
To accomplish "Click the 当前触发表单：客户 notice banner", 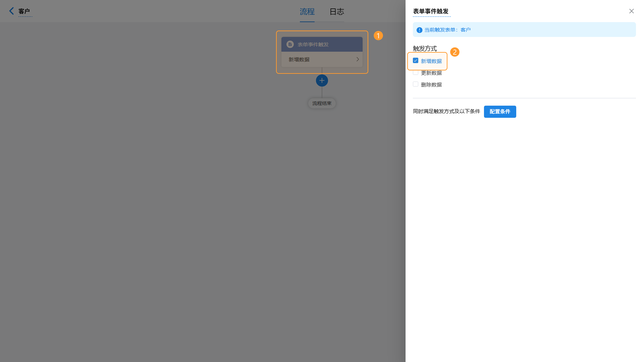I will pyautogui.click(x=524, y=30).
